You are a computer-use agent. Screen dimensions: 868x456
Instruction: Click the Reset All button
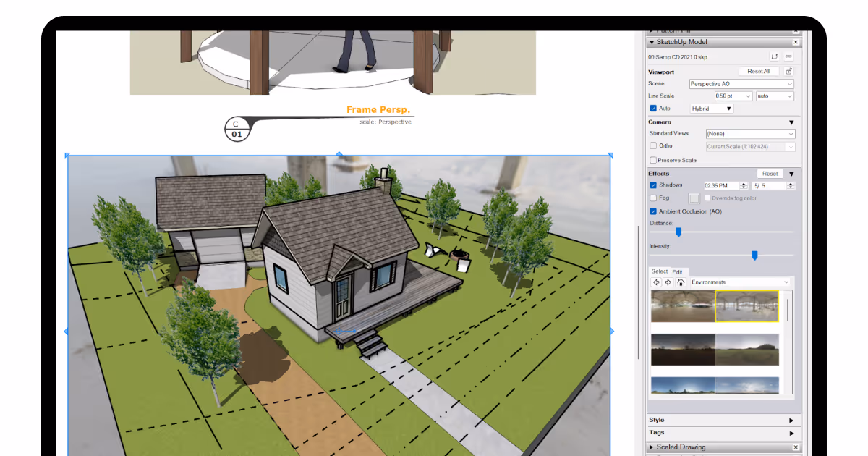759,72
